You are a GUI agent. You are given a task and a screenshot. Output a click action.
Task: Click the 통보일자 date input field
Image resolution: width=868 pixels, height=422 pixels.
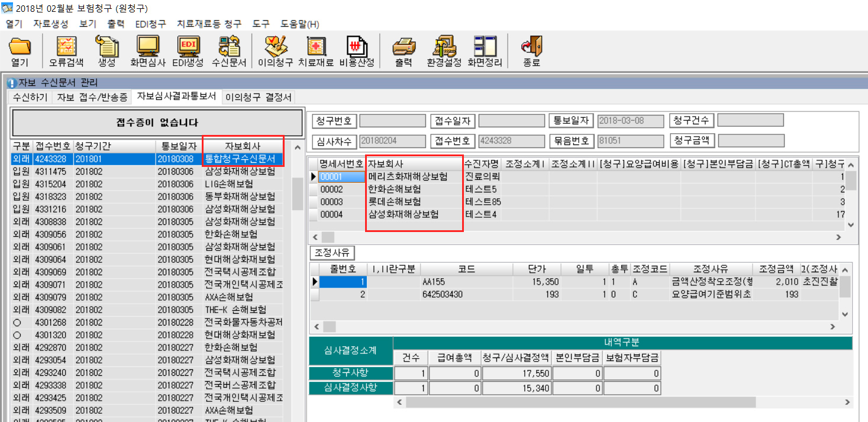tap(630, 121)
